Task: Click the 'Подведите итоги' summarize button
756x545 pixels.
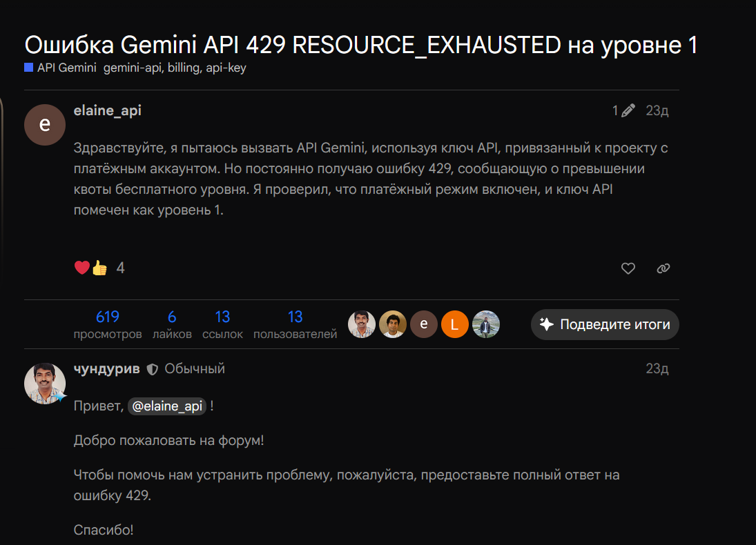Action: [605, 324]
